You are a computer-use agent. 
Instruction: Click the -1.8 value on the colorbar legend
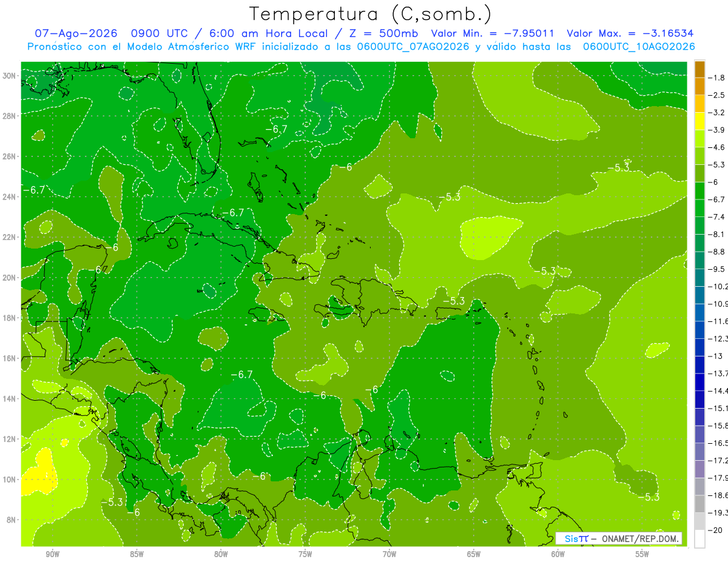pos(717,78)
